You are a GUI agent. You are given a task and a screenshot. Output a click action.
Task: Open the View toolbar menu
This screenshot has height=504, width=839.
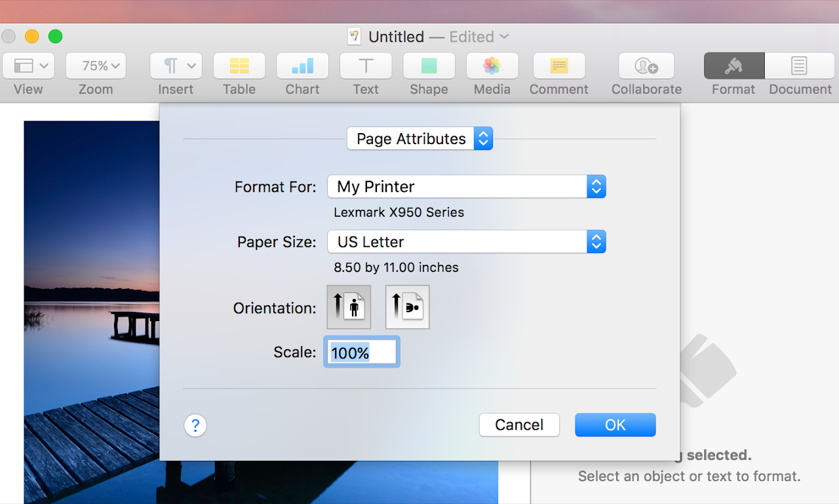coord(29,66)
